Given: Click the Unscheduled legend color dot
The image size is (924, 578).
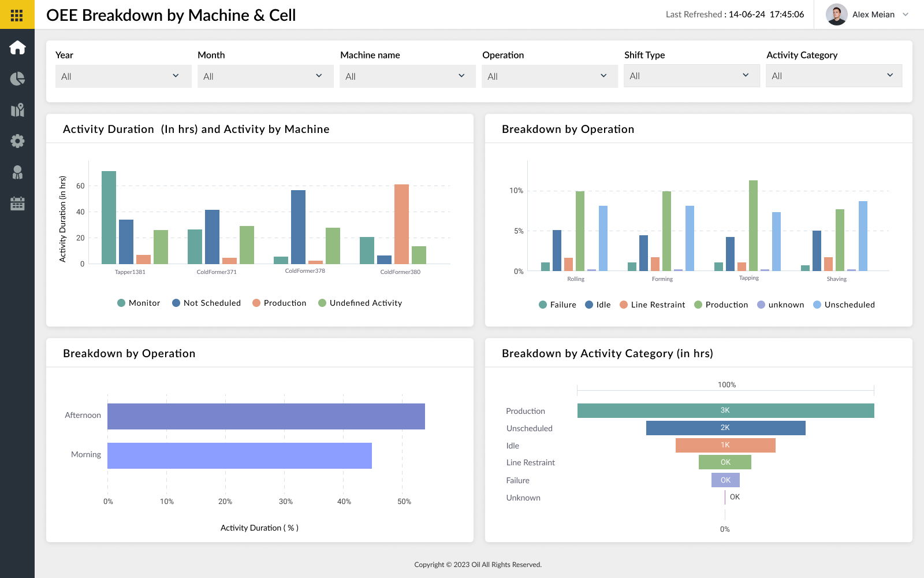Looking at the screenshot, I should pyautogui.click(x=817, y=305).
